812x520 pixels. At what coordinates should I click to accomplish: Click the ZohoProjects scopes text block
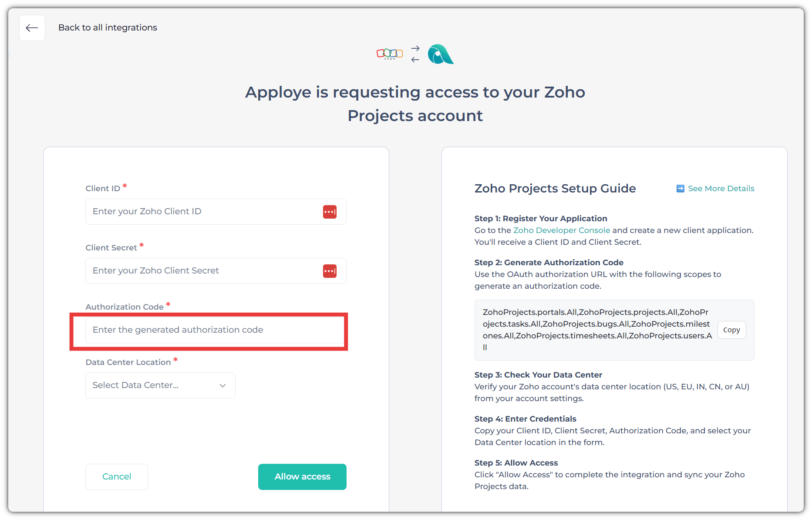pyautogui.click(x=596, y=330)
